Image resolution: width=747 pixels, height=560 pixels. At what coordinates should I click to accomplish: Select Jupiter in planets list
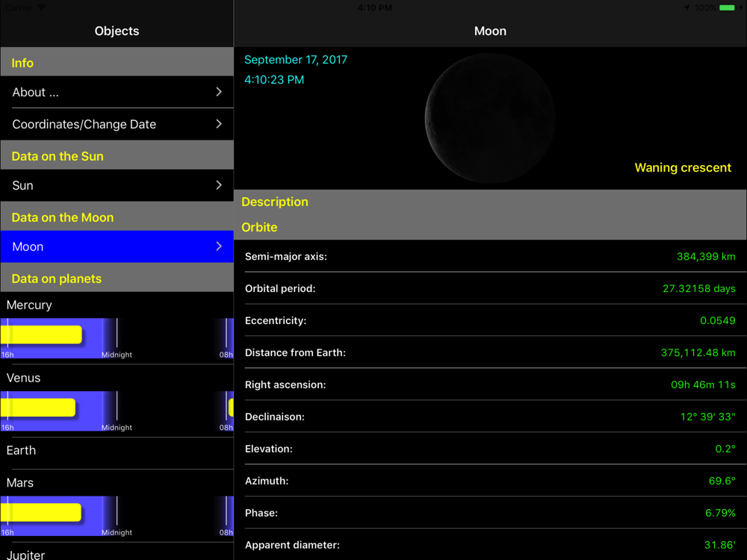pos(25,555)
